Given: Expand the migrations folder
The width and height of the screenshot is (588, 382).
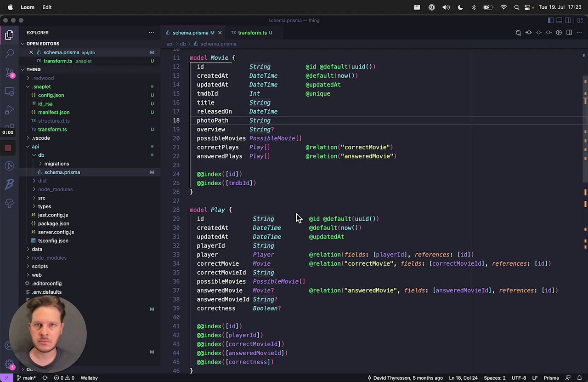Looking at the screenshot, I should (x=56, y=164).
